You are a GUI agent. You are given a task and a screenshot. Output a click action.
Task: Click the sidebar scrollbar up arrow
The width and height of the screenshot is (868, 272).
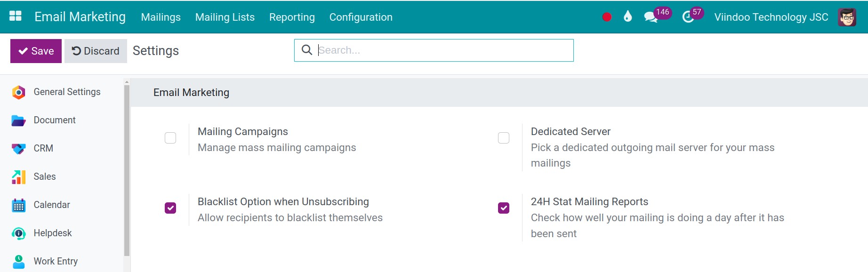coord(127,82)
